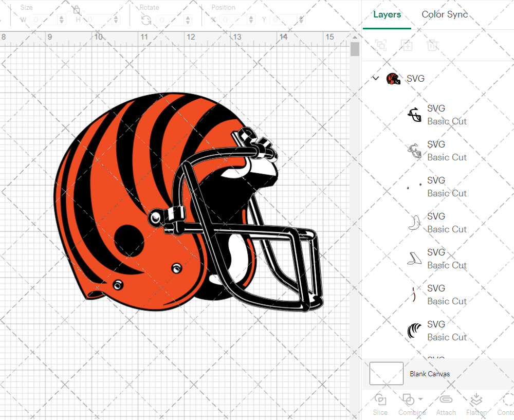Click the Flatten button
This screenshot has height=420, width=514.
(x=476, y=405)
